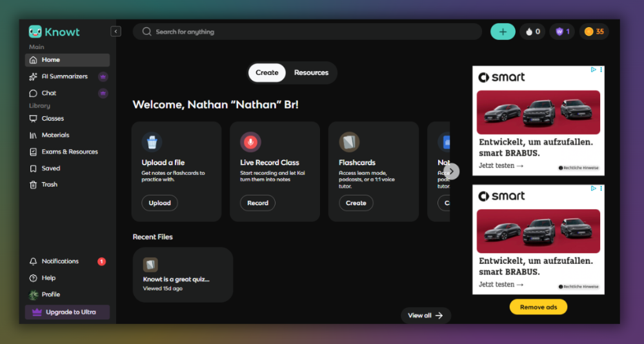Viewport: 644px width, 344px height.
Task: Focus the Search for anything field
Action: [x=307, y=32]
